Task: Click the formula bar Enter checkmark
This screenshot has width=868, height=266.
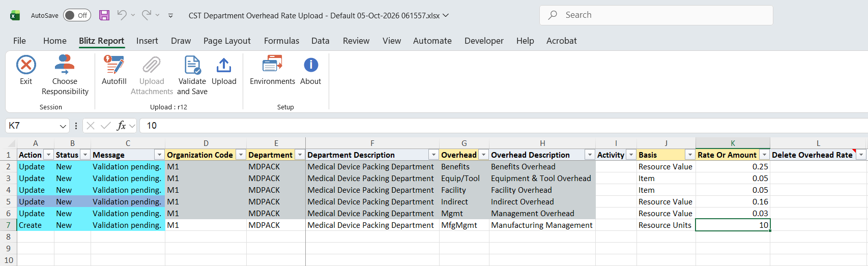Action: coord(106,126)
